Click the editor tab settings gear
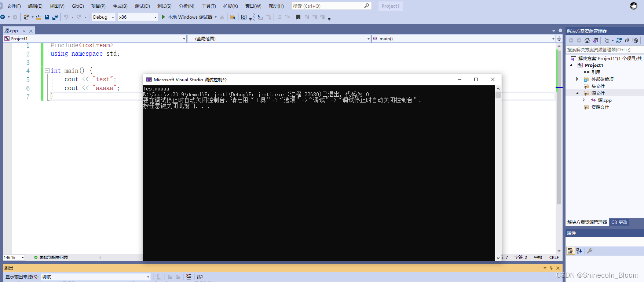The image size is (644, 282). coord(560,31)
